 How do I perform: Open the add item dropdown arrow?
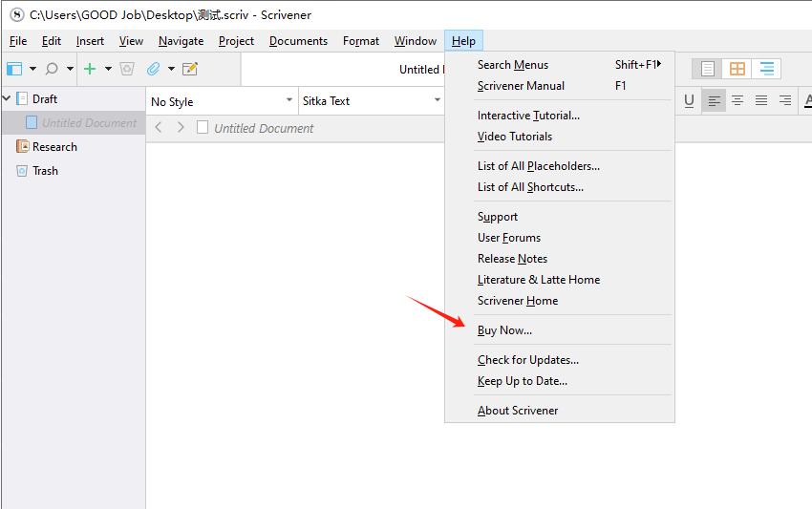pyautogui.click(x=108, y=69)
